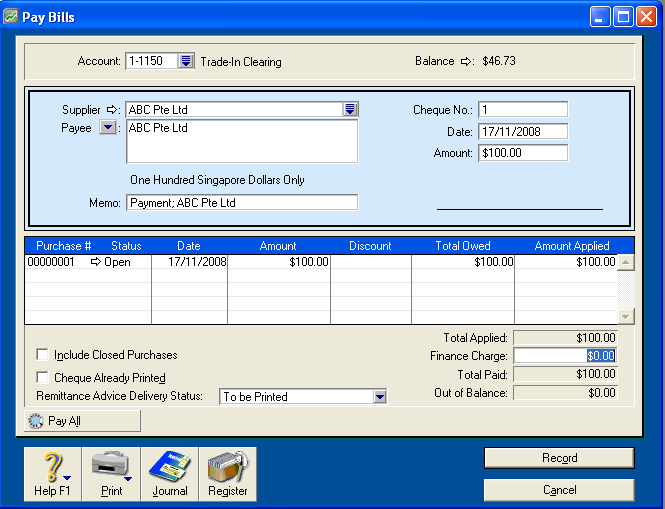665x509 pixels.
Task: Click the Account number field 1-1150
Action: click(x=152, y=61)
